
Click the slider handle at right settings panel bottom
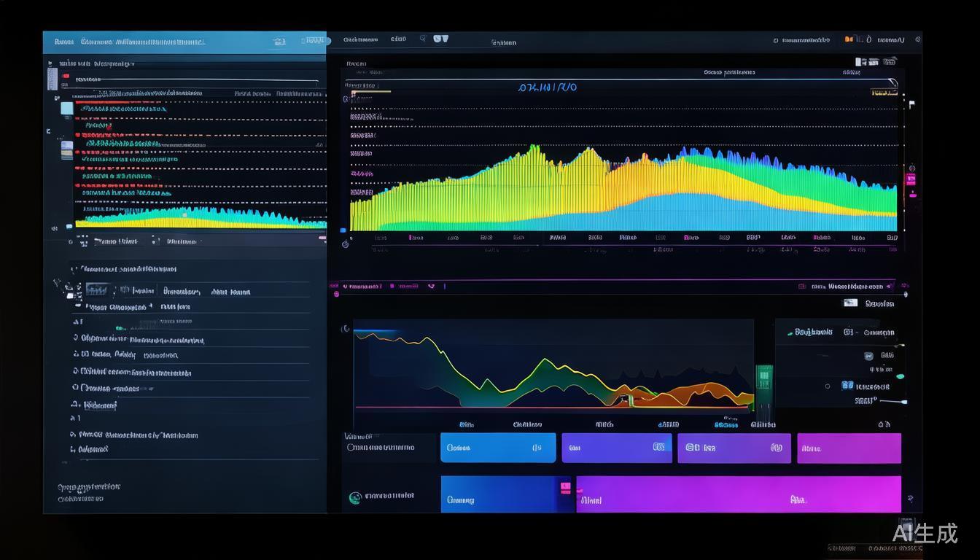904,402
